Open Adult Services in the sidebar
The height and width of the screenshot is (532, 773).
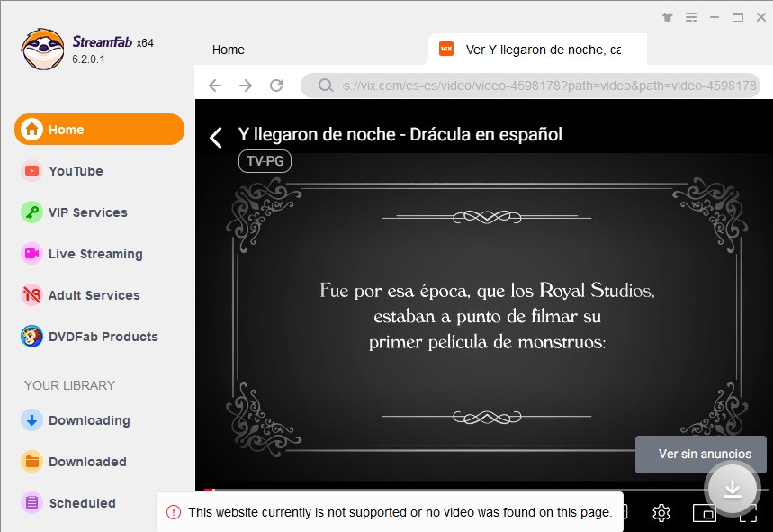pos(94,295)
